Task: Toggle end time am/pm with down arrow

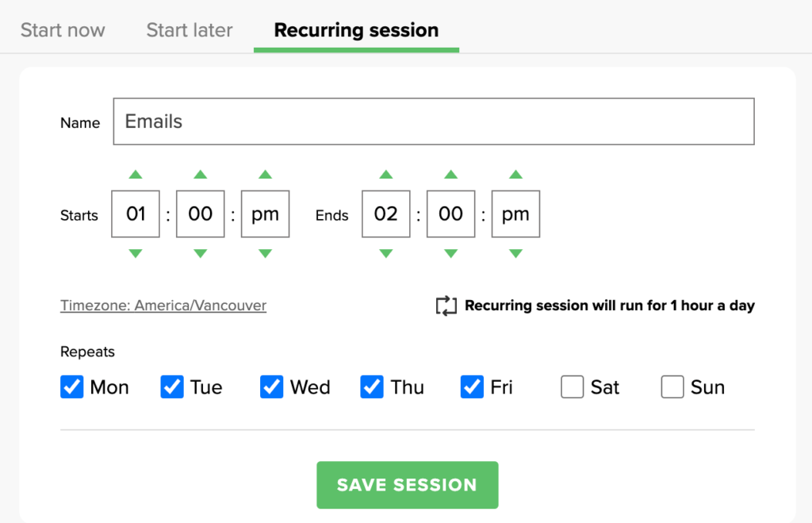Action: coord(516,253)
